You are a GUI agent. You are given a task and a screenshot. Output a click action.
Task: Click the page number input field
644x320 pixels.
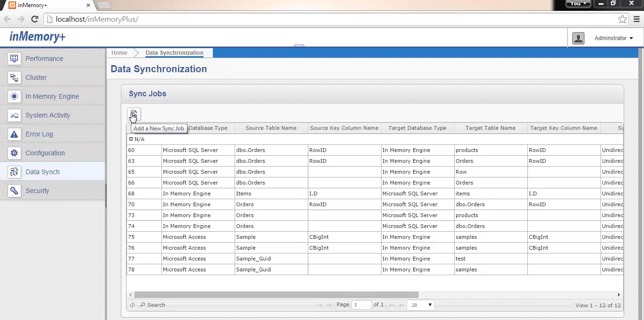(x=362, y=305)
